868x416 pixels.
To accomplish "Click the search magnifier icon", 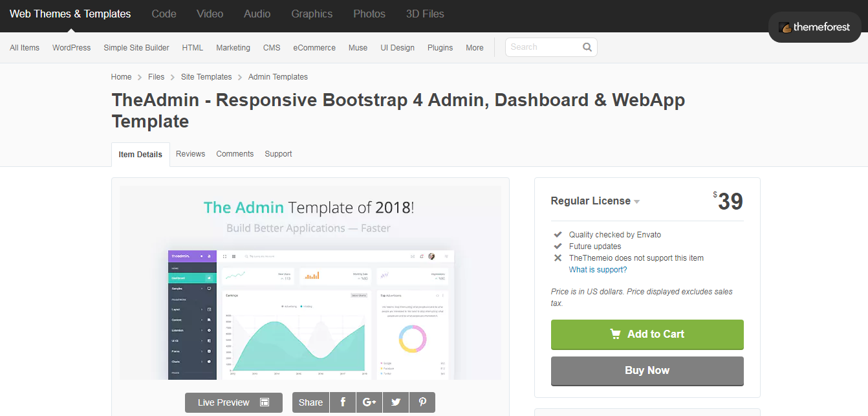I will tap(587, 47).
